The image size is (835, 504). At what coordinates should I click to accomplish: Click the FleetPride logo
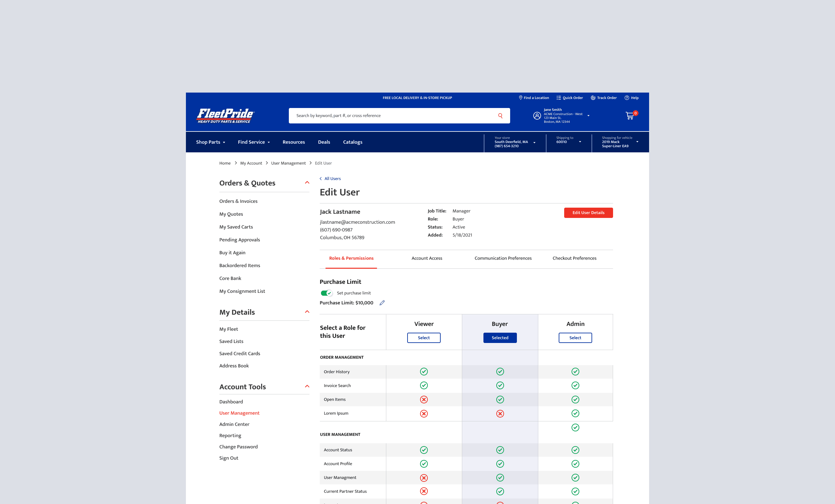tap(225, 115)
